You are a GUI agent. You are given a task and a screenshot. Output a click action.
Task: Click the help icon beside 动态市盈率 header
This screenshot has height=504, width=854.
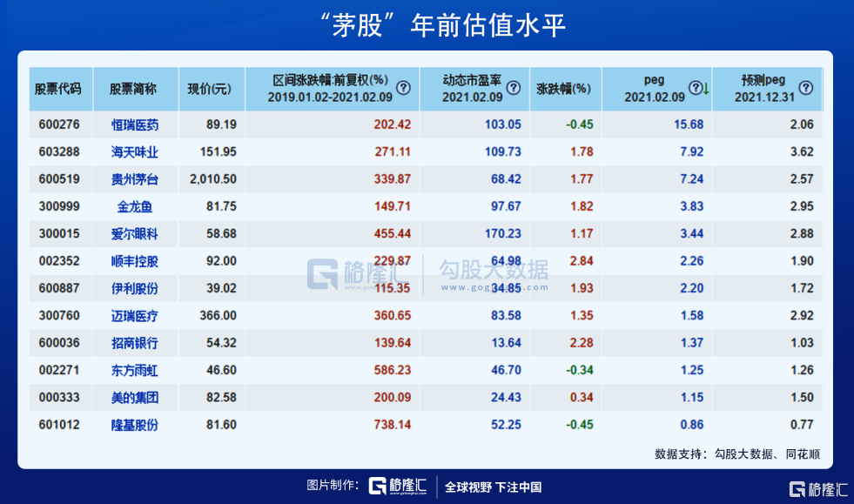(x=514, y=88)
